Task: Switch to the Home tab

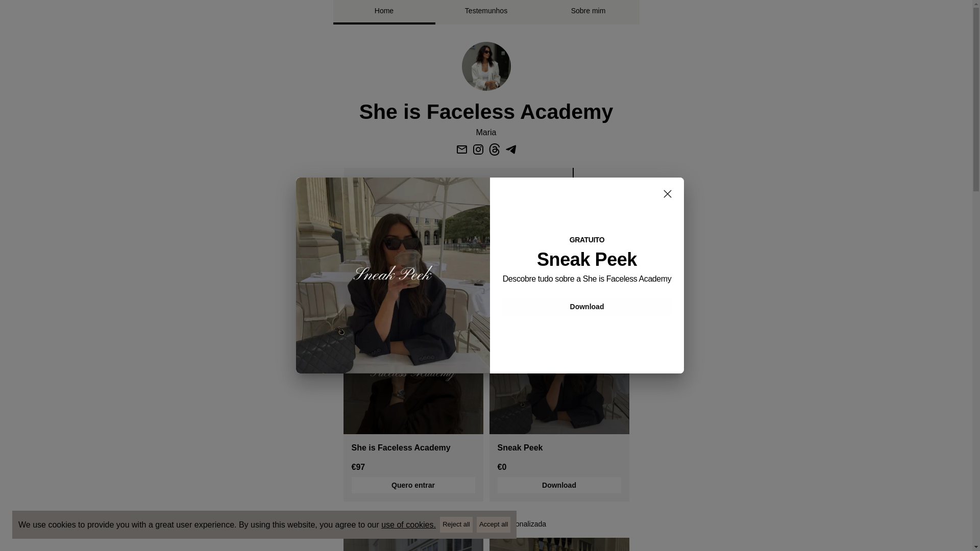Action: [384, 11]
